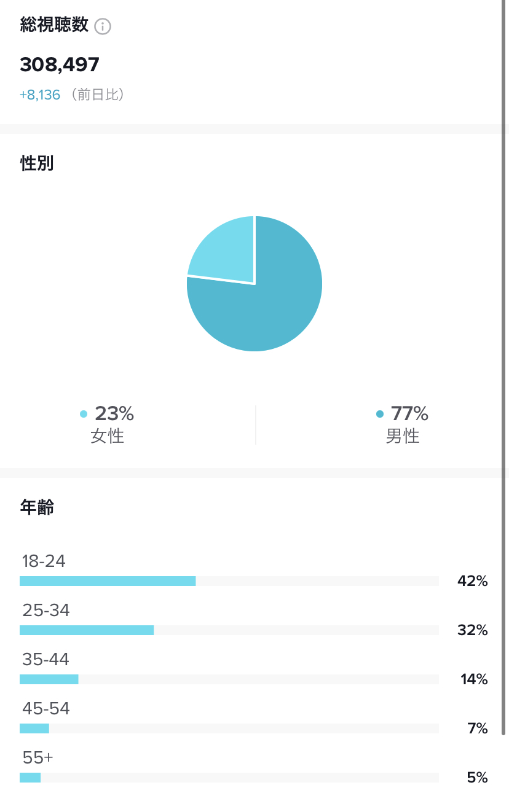Click the light blue dot beside 23%
Screen dimensions: 509x812
coord(84,414)
